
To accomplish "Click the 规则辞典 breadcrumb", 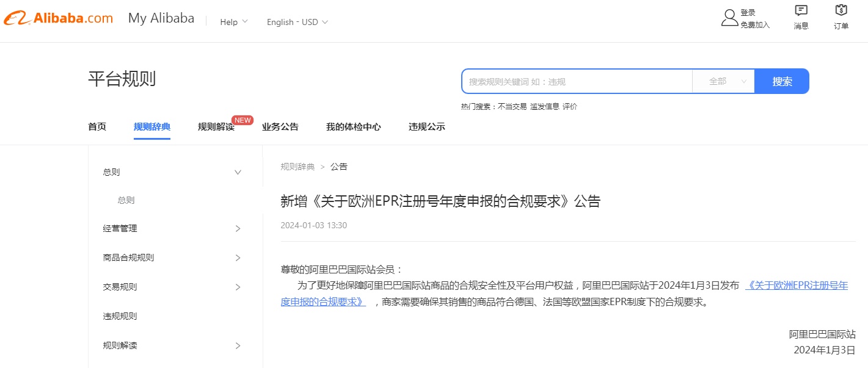I will (x=297, y=167).
